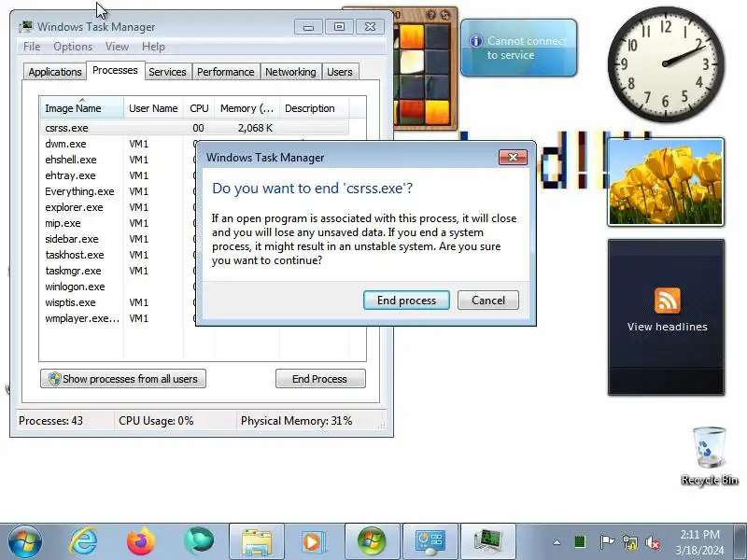Sort processes by Image Name column

82,108
